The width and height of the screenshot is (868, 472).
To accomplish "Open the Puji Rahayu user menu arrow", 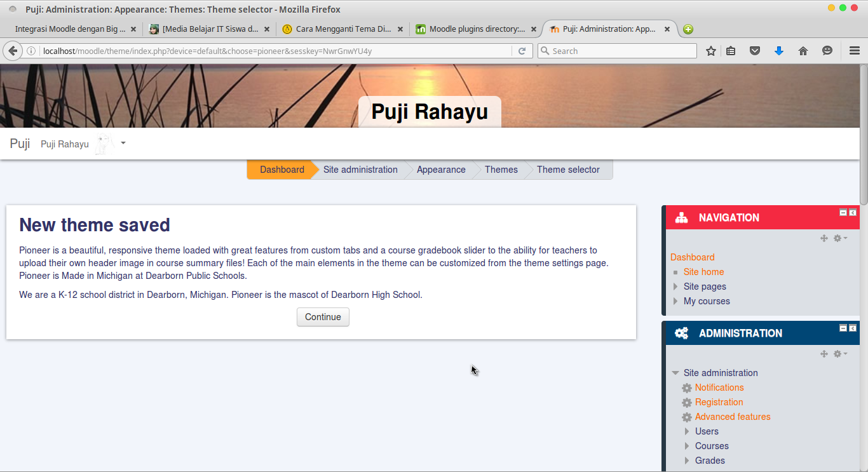I will pyautogui.click(x=123, y=144).
